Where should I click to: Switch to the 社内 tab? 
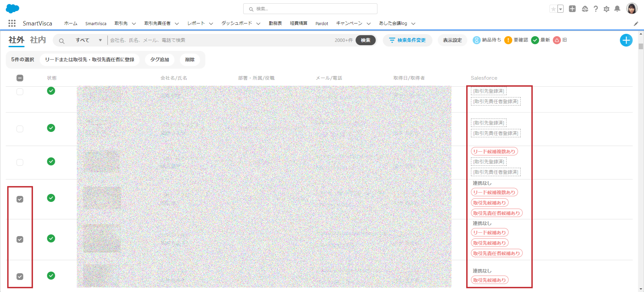(x=38, y=40)
